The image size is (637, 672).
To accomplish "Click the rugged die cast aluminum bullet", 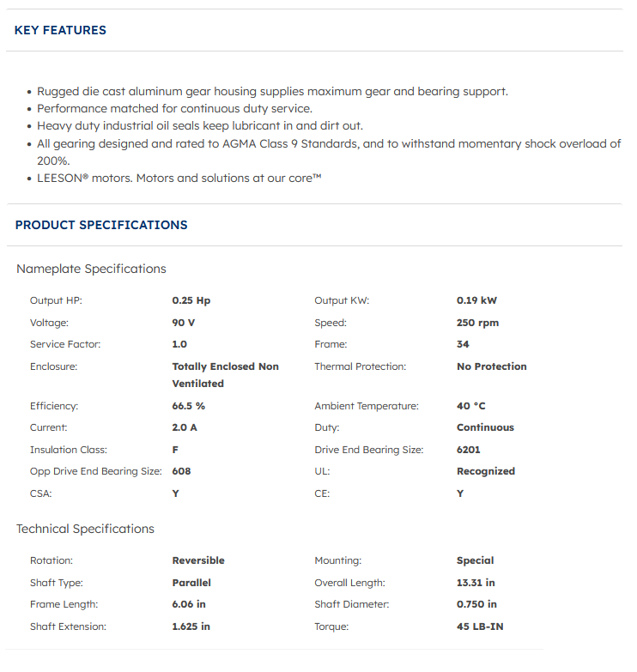I will [x=272, y=91].
